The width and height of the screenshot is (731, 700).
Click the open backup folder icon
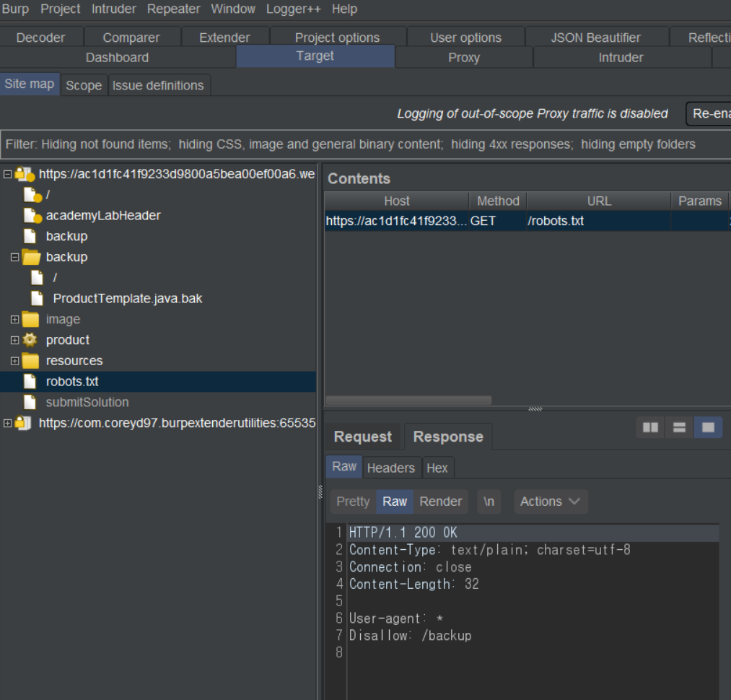[31, 258]
